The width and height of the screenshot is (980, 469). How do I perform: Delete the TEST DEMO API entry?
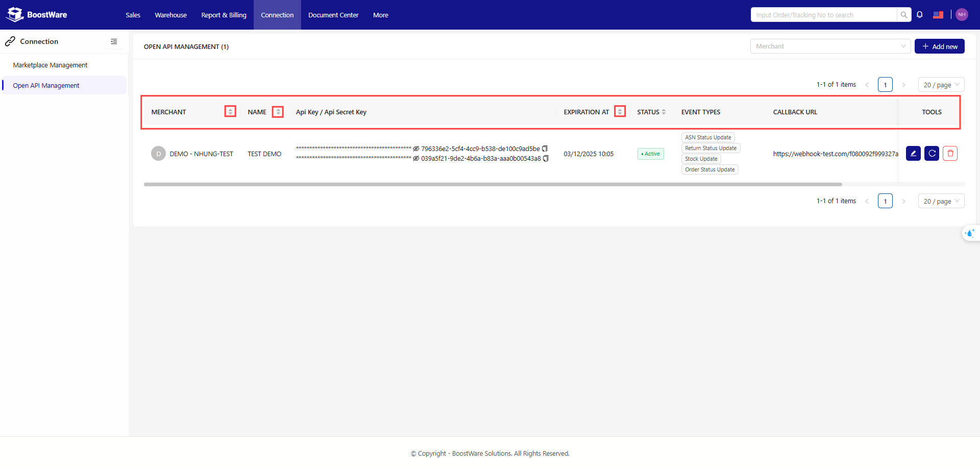pyautogui.click(x=950, y=154)
